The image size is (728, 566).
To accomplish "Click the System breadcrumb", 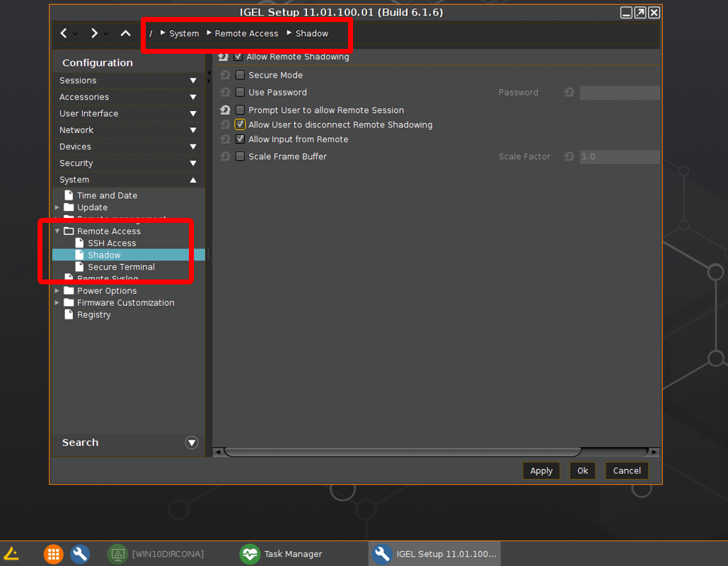I will tap(184, 33).
